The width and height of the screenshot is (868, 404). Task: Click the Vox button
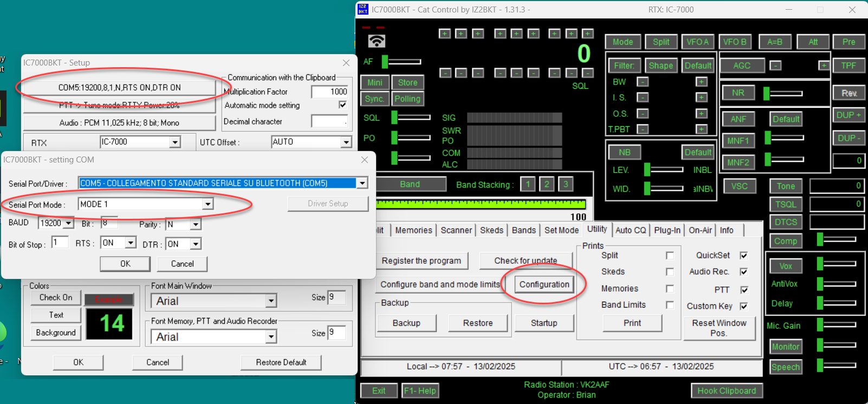[x=786, y=266]
